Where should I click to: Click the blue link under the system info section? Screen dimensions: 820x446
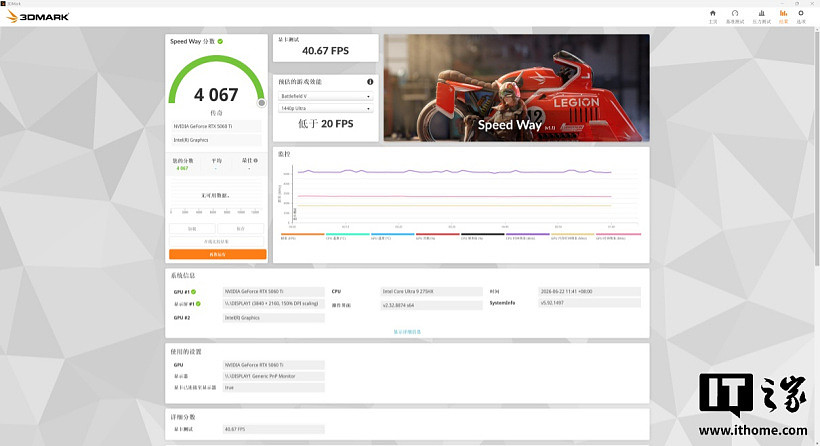pyautogui.click(x=407, y=331)
